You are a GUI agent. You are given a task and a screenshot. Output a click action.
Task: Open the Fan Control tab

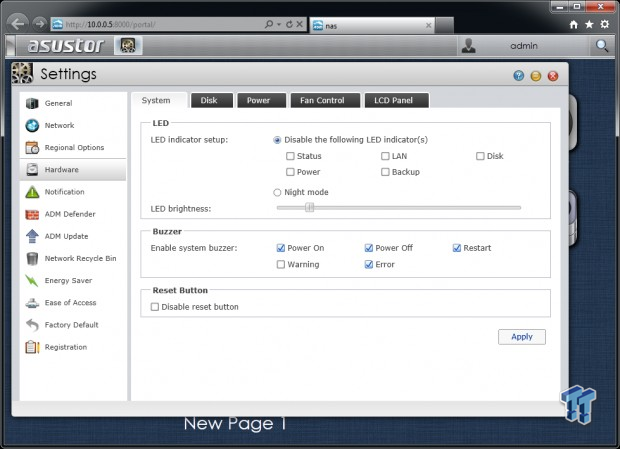click(x=325, y=100)
